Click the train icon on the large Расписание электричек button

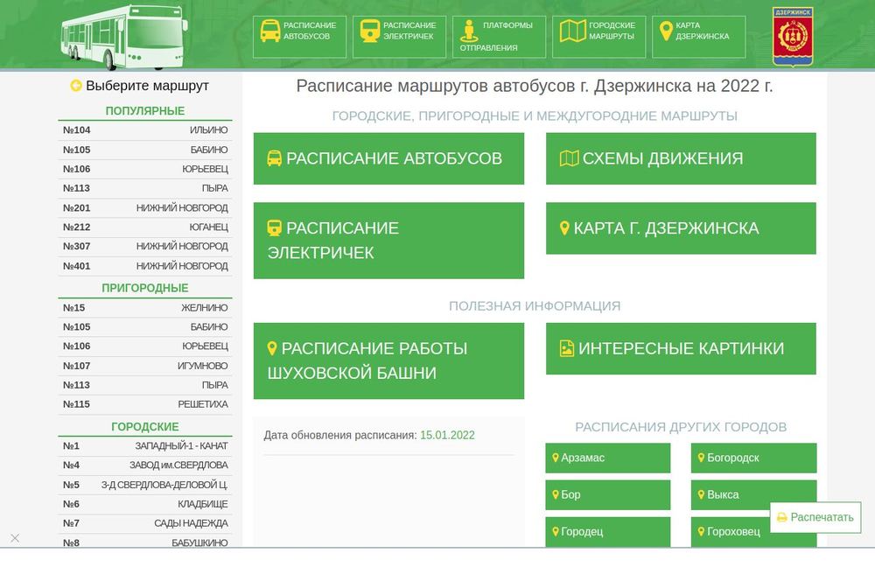[274, 228]
